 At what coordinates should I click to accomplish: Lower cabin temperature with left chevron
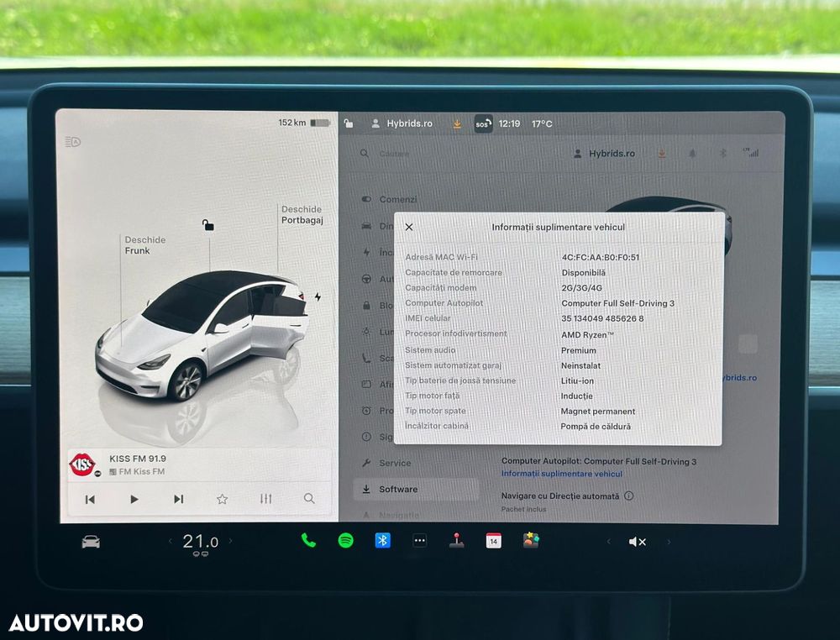tap(171, 541)
